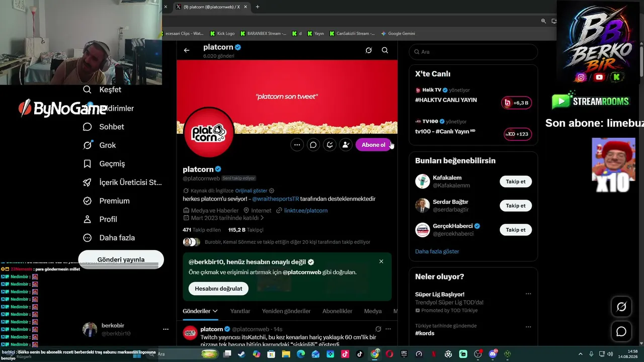This screenshot has height=362, width=644.
Task: Click the browser zoom magnifier icon
Action: 543,21
